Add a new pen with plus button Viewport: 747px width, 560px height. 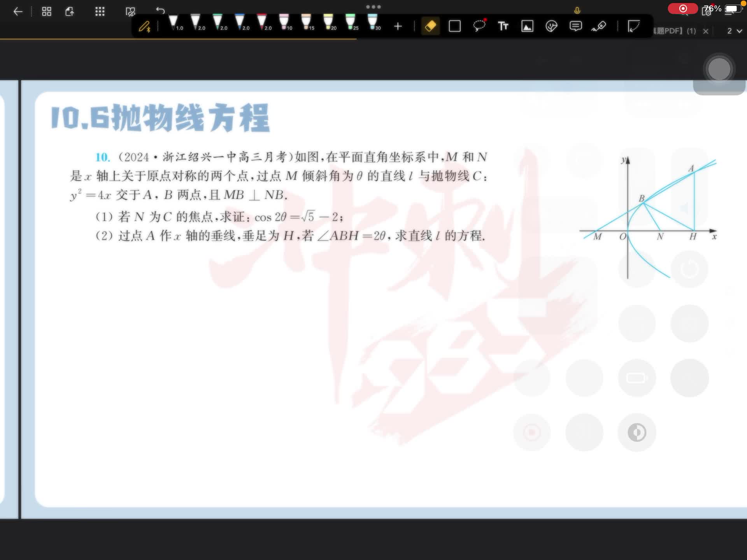(398, 26)
